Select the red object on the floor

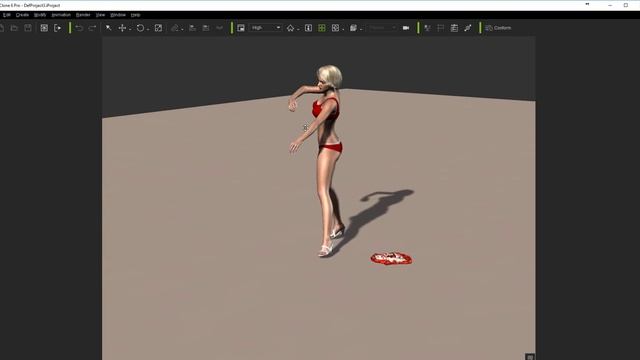point(391,258)
